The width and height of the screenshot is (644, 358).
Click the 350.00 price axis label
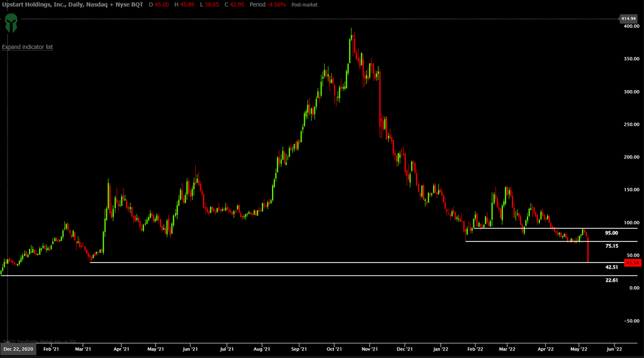(x=631, y=59)
